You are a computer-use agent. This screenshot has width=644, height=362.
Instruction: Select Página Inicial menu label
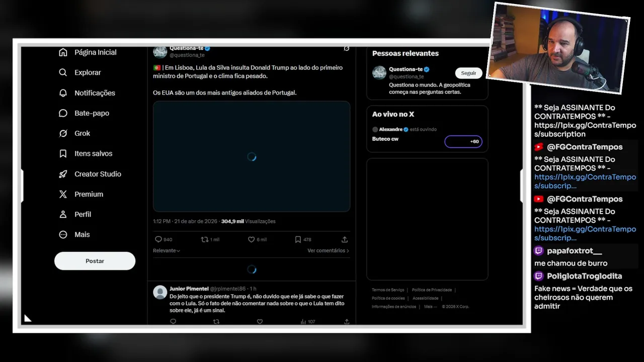coord(96,52)
